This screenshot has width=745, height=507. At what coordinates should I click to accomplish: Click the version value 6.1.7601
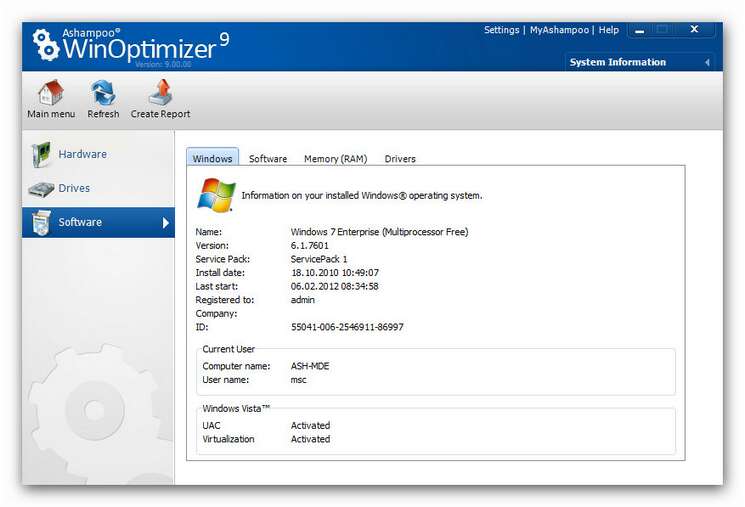[x=310, y=246]
